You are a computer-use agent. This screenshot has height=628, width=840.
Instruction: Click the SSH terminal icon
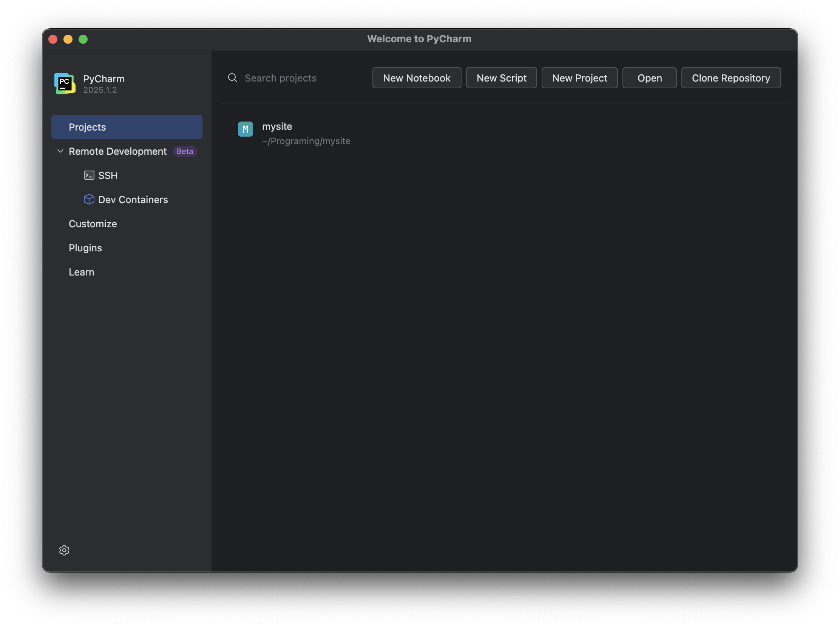click(89, 175)
